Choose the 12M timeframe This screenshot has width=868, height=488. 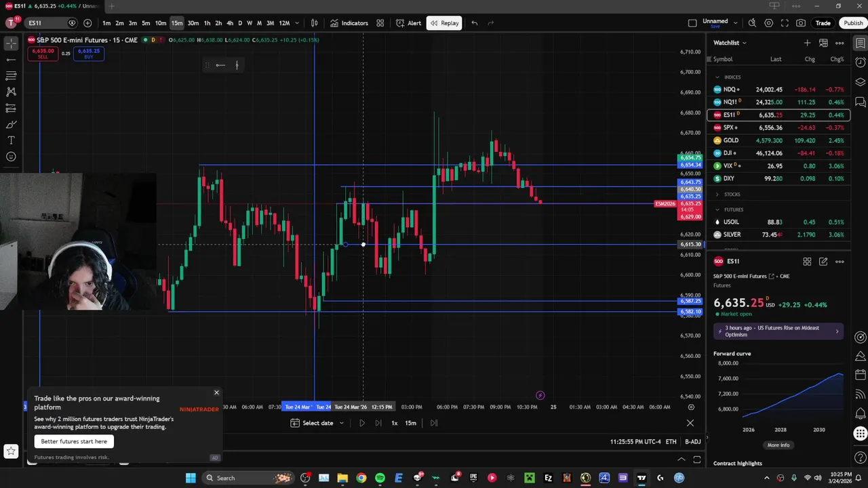point(284,23)
